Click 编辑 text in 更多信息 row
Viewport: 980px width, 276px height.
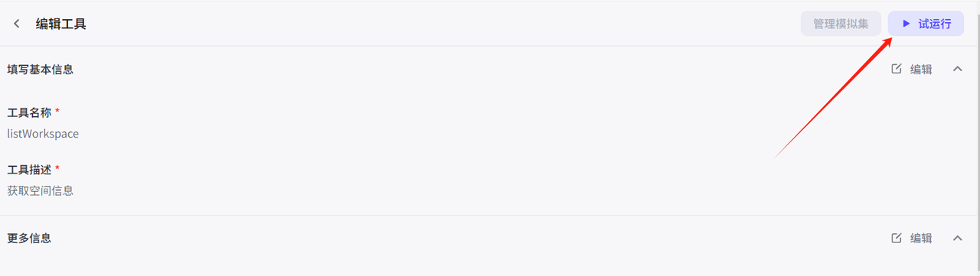(921, 238)
